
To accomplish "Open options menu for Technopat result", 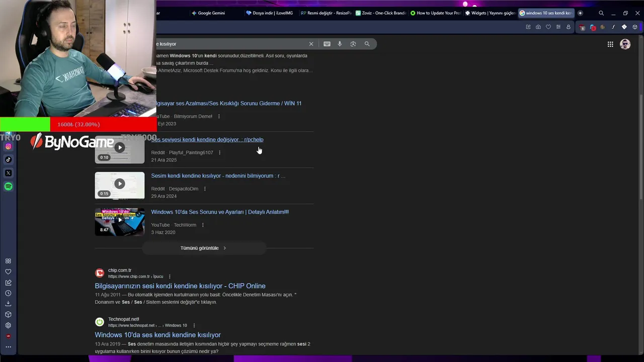I will [x=194, y=325].
